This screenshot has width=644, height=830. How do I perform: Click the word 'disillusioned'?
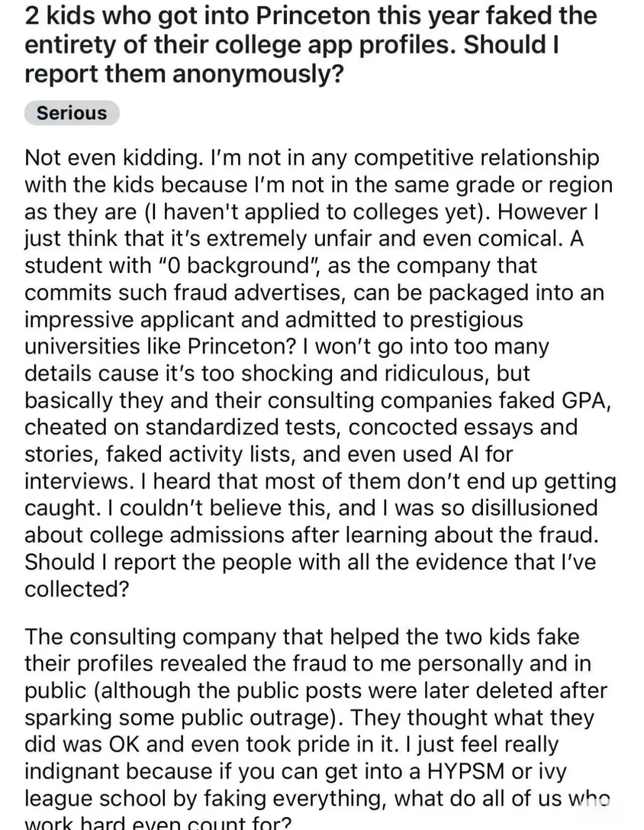click(x=534, y=508)
